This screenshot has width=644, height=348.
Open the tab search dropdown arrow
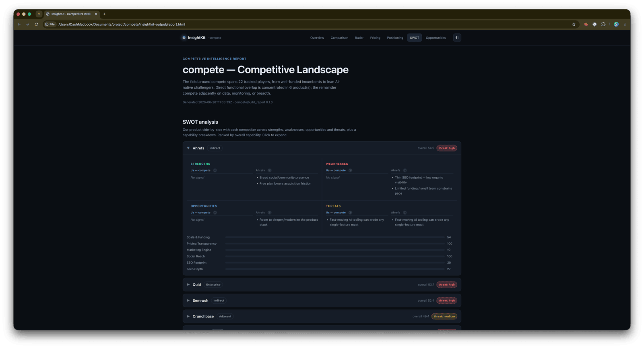pyautogui.click(x=39, y=14)
